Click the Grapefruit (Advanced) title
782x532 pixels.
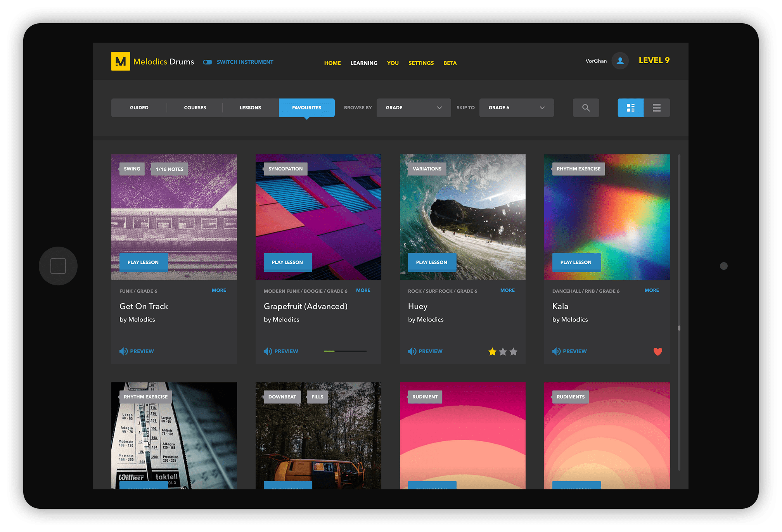coord(306,306)
